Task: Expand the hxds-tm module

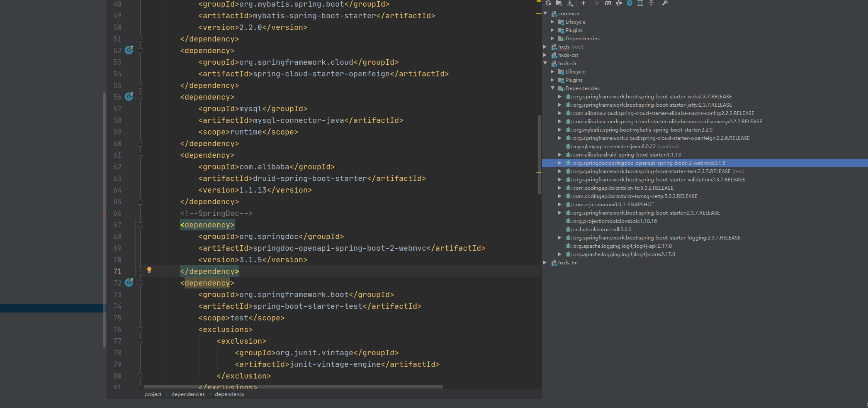Action: (x=545, y=263)
